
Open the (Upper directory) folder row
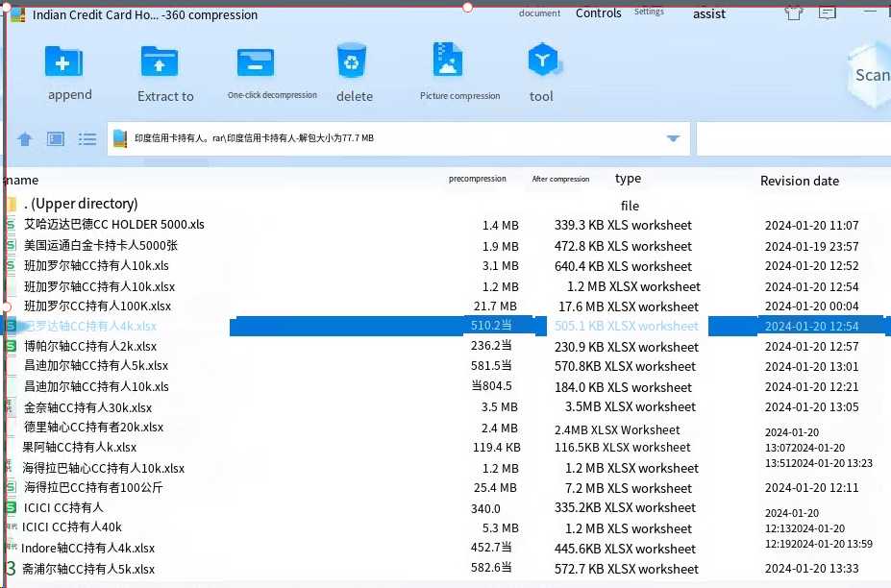81,204
